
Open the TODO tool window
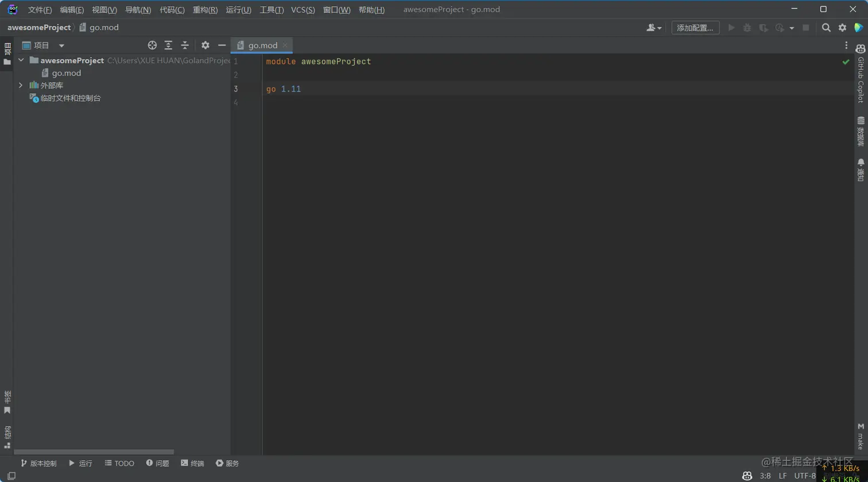click(x=119, y=464)
